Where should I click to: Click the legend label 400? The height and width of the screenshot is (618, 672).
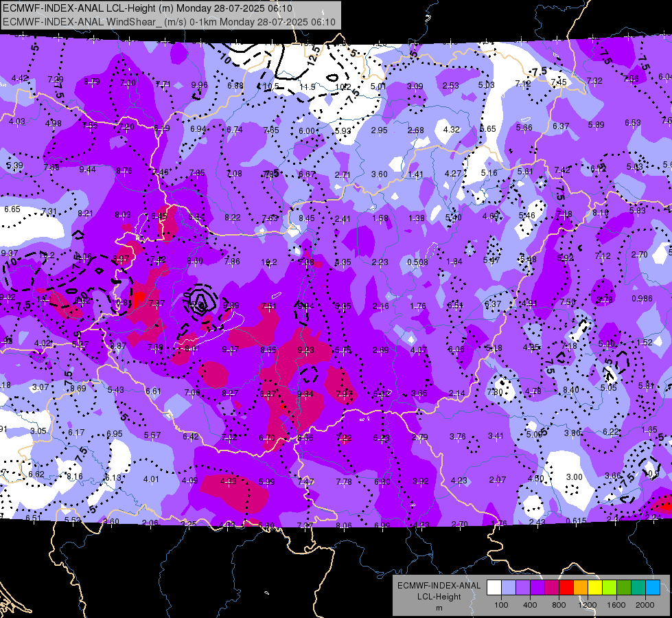pos(530,605)
